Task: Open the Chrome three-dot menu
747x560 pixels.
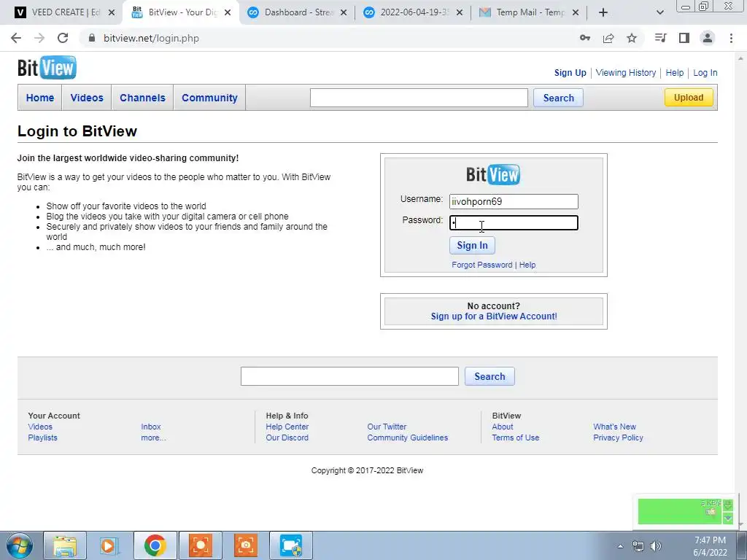Action: coord(731,38)
